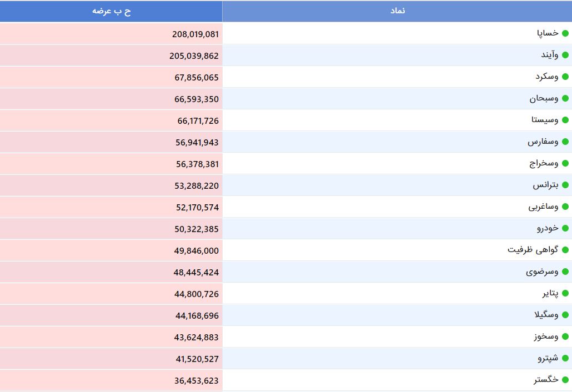The width and height of the screenshot is (572, 392).
Task: Click green dot next to گواهی ظرفیت
Action: point(565,250)
